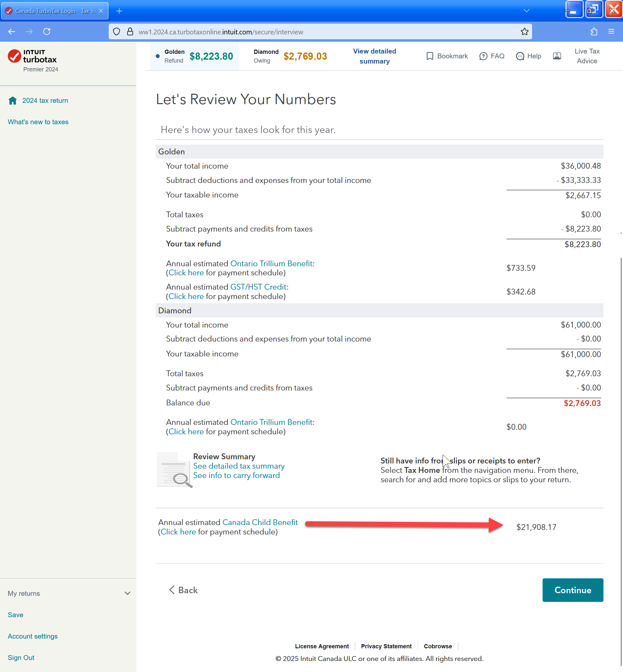Reload the page with the refresh icon

[x=47, y=32]
